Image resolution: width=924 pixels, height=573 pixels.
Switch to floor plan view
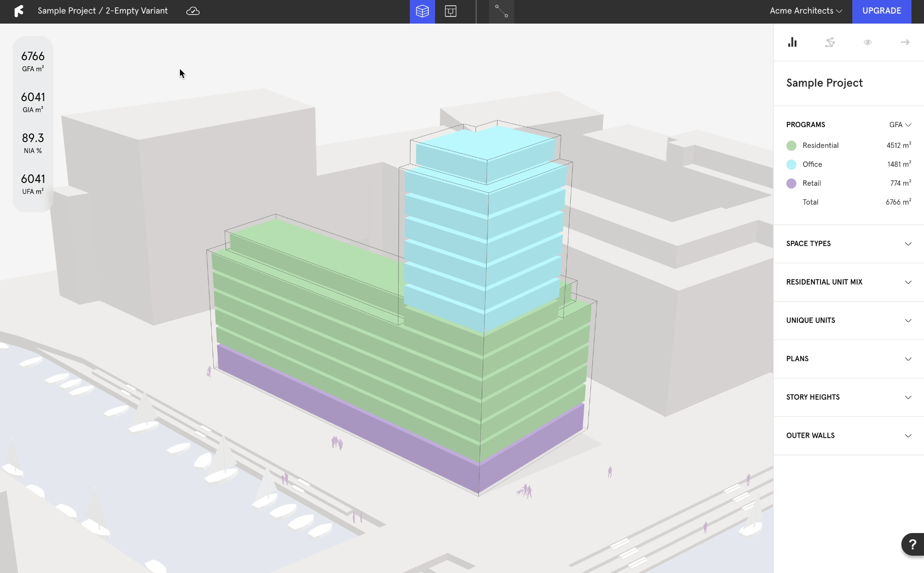tap(450, 11)
